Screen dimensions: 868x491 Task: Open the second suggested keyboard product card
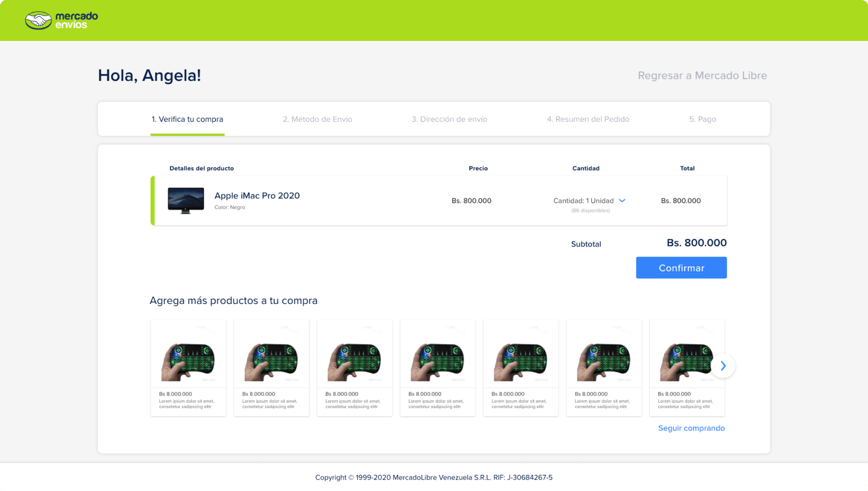tap(272, 368)
